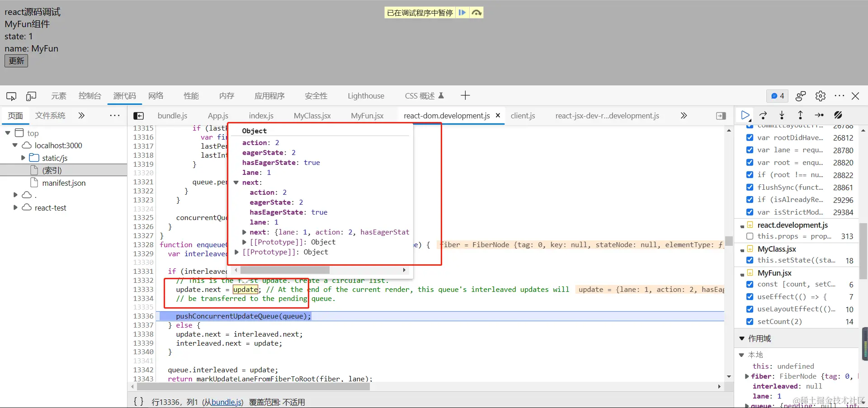Click the Object popup horizontal scrollbar
Image resolution: width=868 pixels, height=408 pixels.
pos(285,270)
